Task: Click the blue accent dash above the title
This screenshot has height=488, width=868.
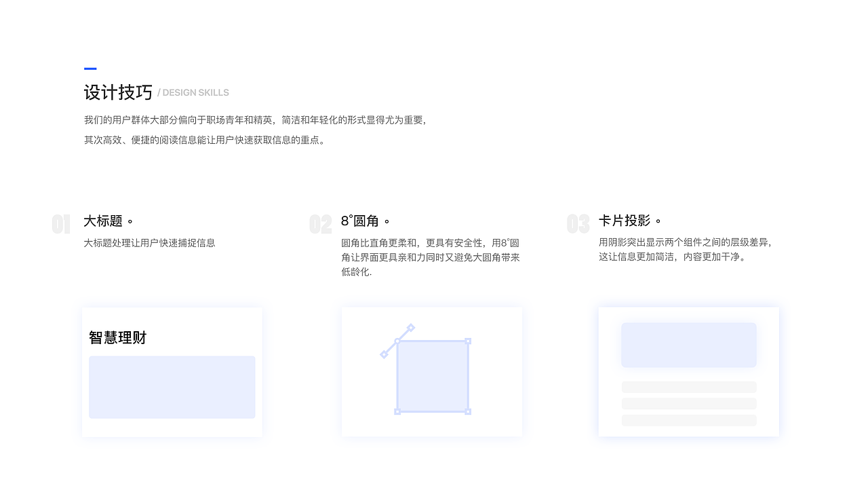Action: click(x=90, y=68)
